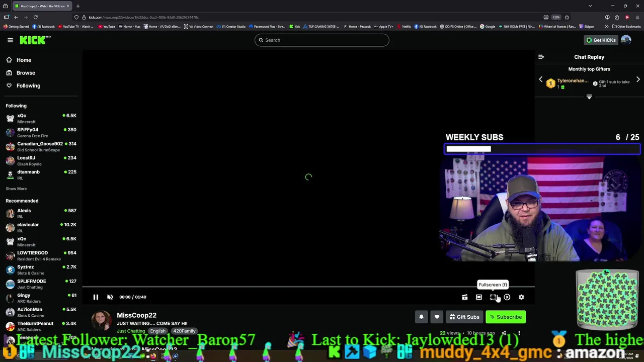Reload the current page

click(35, 17)
